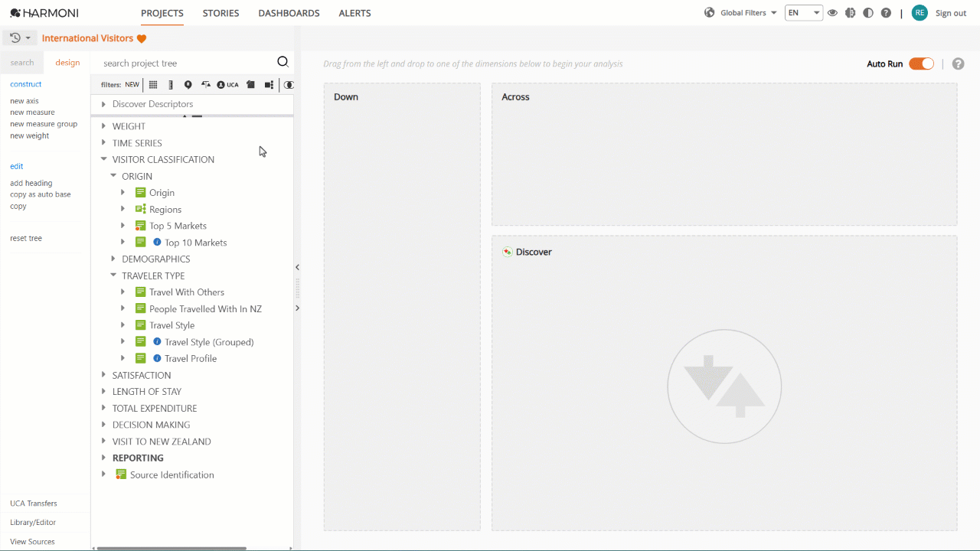Toggle the eye visibility icon in header
This screenshot has height=551, width=980.
point(832,13)
